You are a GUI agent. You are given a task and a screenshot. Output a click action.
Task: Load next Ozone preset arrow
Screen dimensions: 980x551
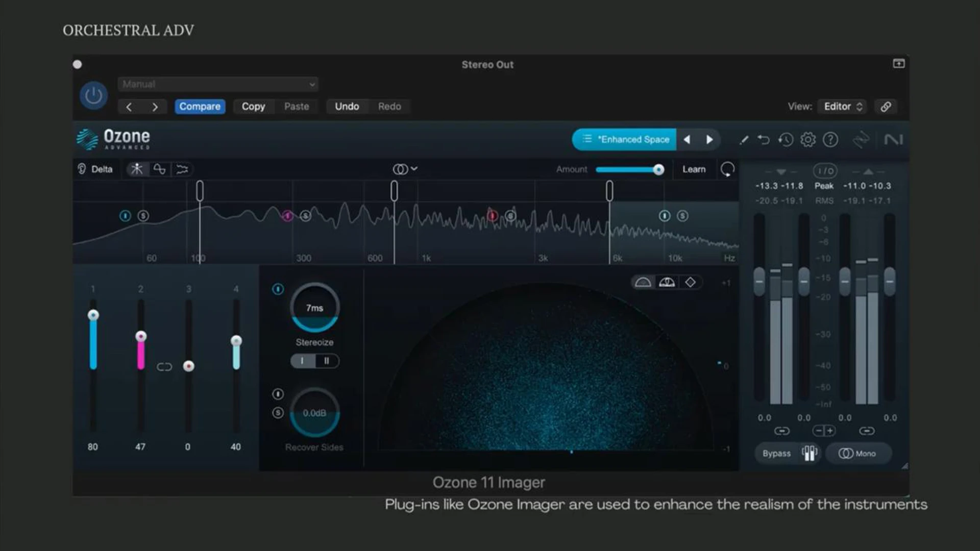click(x=709, y=139)
